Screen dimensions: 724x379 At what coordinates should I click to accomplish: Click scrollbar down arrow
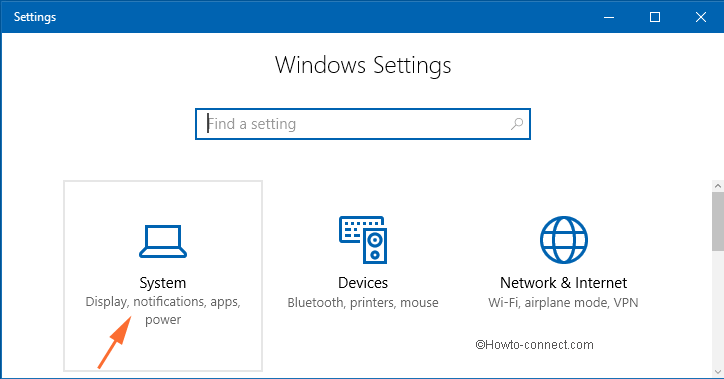click(718, 372)
